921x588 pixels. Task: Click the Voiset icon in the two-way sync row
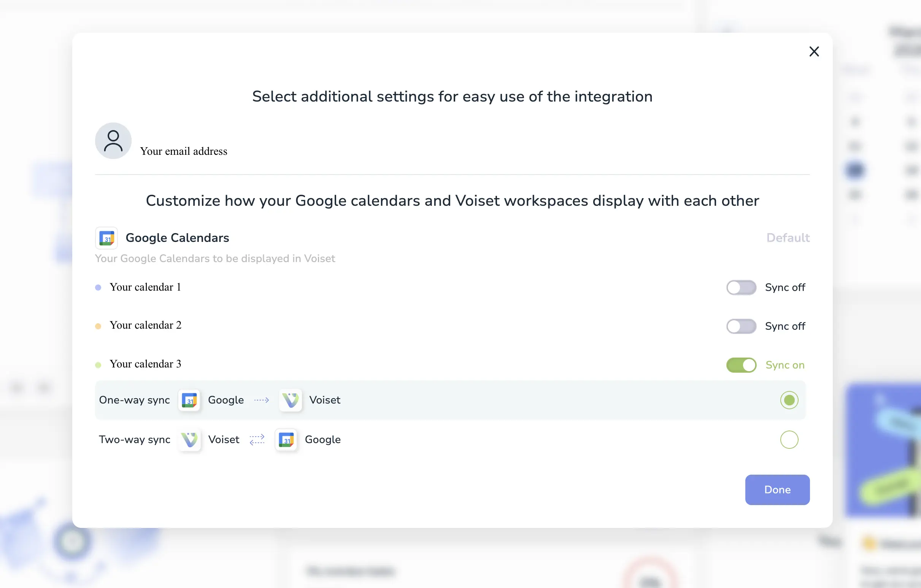click(190, 440)
